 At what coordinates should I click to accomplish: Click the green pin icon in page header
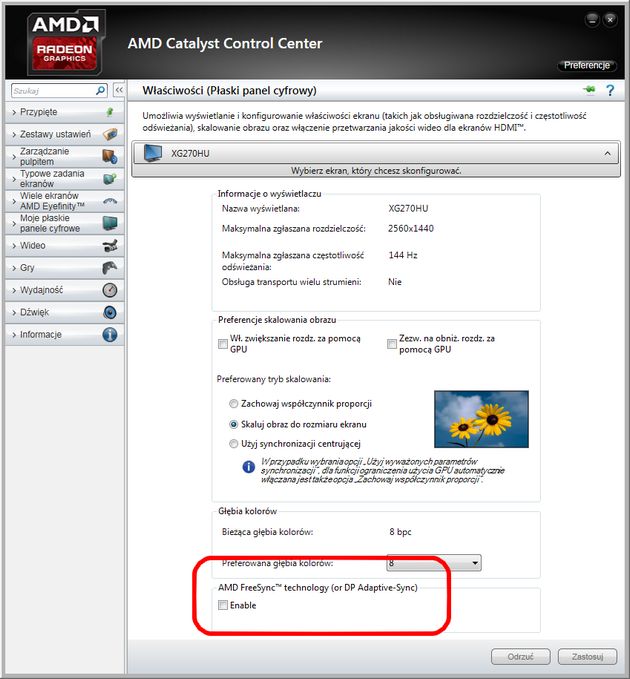tap(589, 90)
